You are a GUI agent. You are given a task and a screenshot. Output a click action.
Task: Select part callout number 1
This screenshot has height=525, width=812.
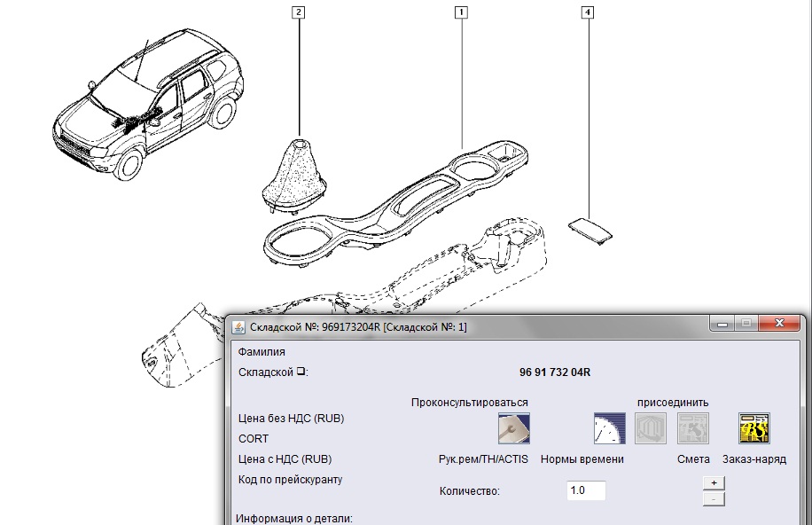461,12
